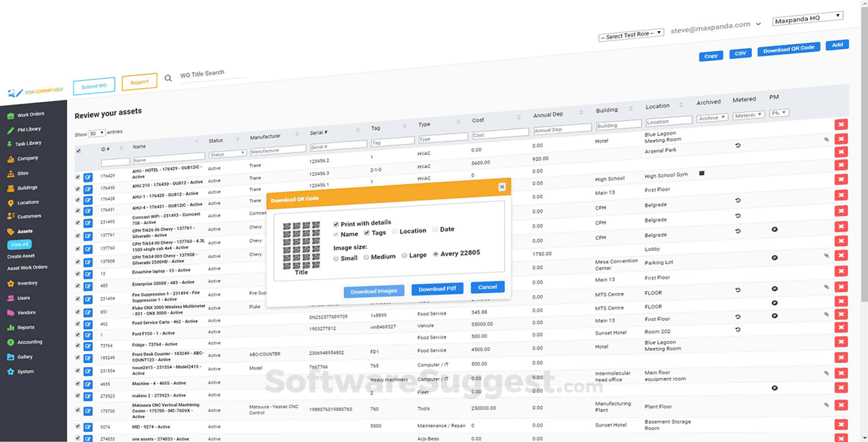Open the Inventory section
The height and width of the screenshot is (442, 868).
26,283
